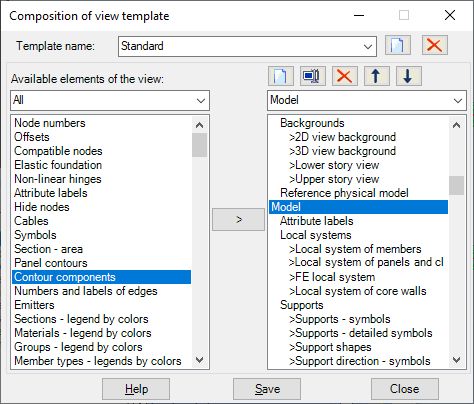Click the scrollbar thumb of the right list

pyautogui.click(x=456, y=185)
